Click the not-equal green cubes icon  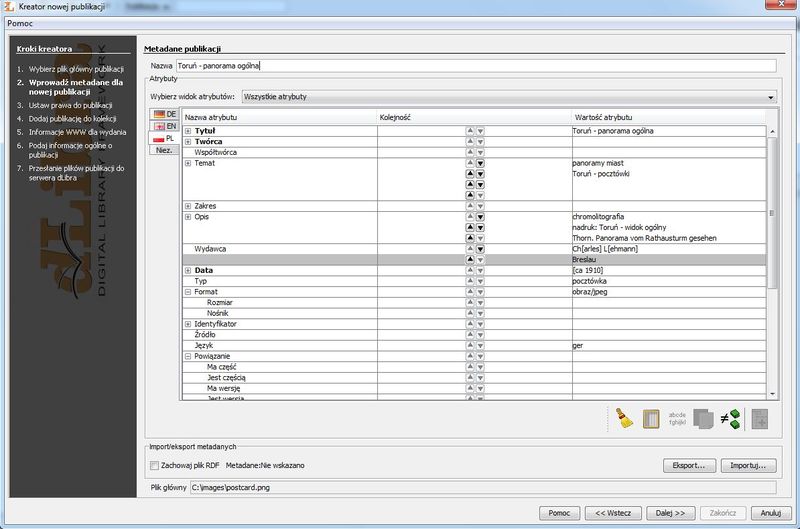[731, 419]
